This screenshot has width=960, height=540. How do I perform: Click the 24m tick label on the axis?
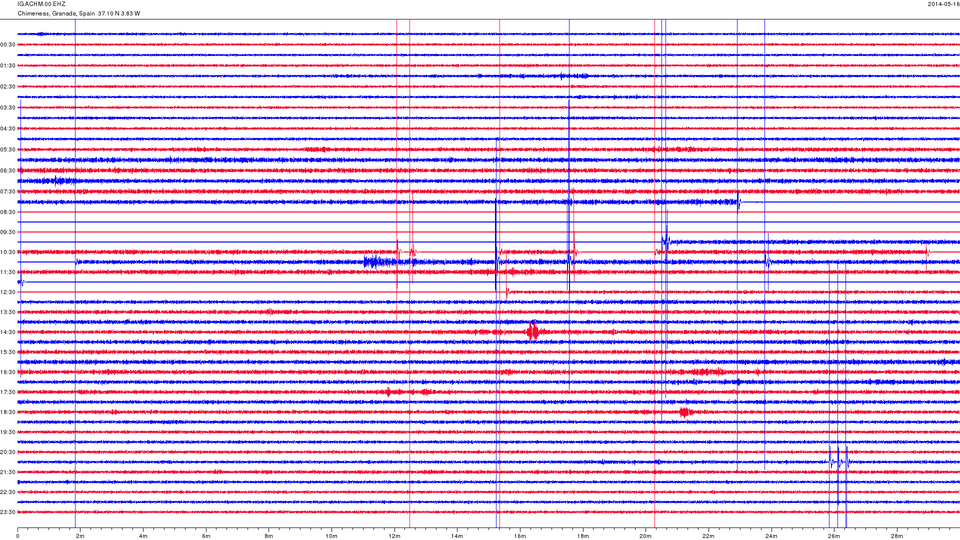[771, 536]
